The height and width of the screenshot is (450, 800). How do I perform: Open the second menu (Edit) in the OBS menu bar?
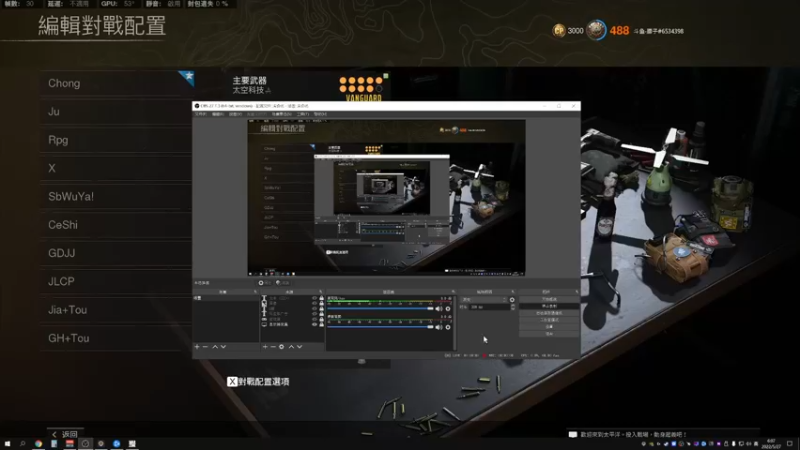point(218,114)
